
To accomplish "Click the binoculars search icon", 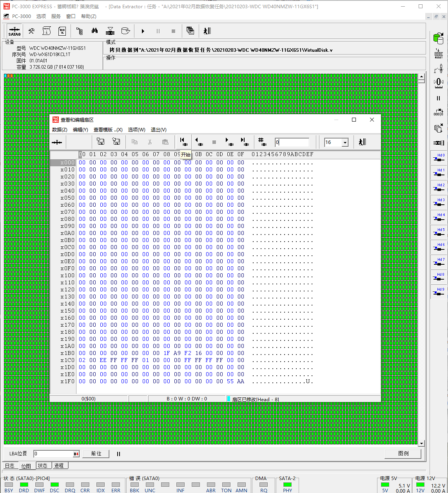I will (x=94, y=31).
